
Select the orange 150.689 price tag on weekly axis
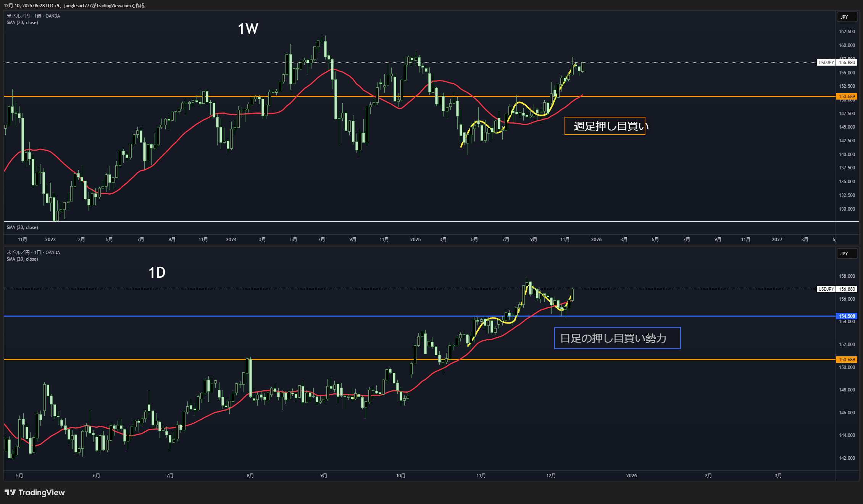click(x=846, y=97)
